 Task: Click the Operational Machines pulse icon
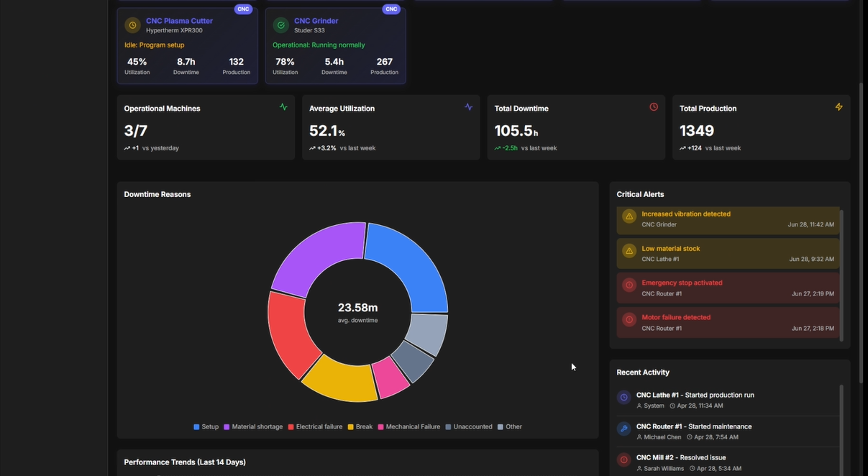pos(283,107)
